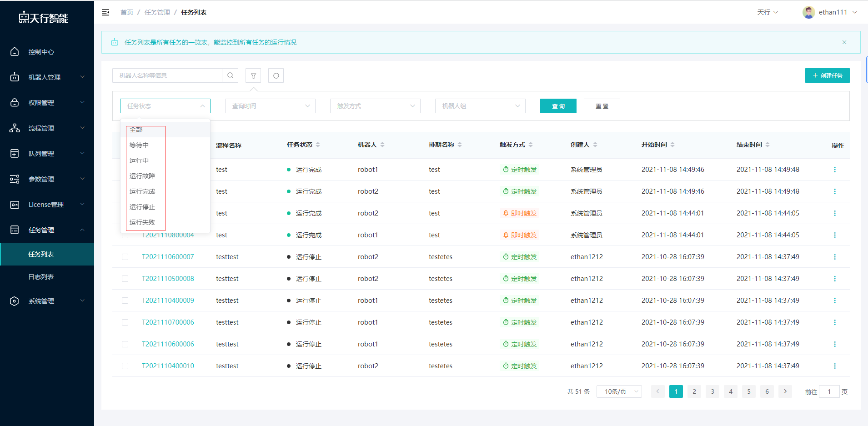Open task link T2021110600007
Screen dimensions: 868x426
(x=168, y=257)
